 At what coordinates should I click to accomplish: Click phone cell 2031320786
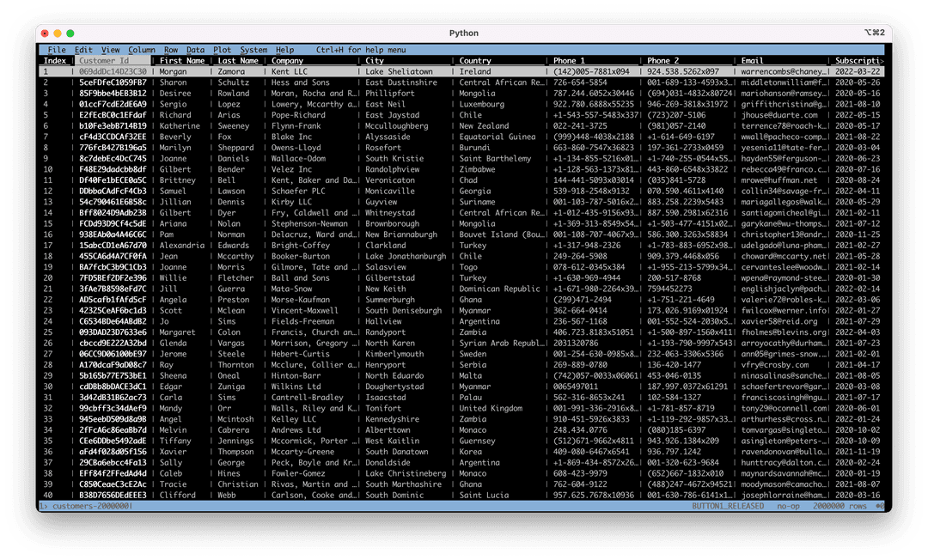click(x=575, y=343)
